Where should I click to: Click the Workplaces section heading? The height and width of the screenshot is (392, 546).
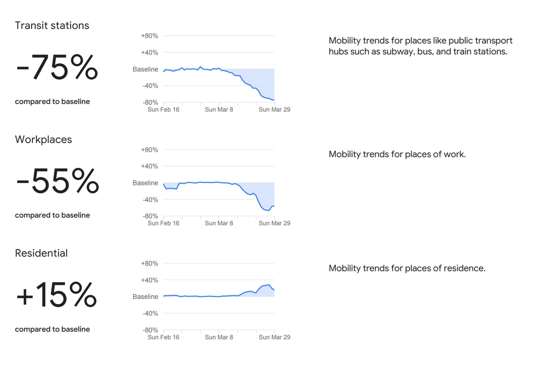point(43,139)
